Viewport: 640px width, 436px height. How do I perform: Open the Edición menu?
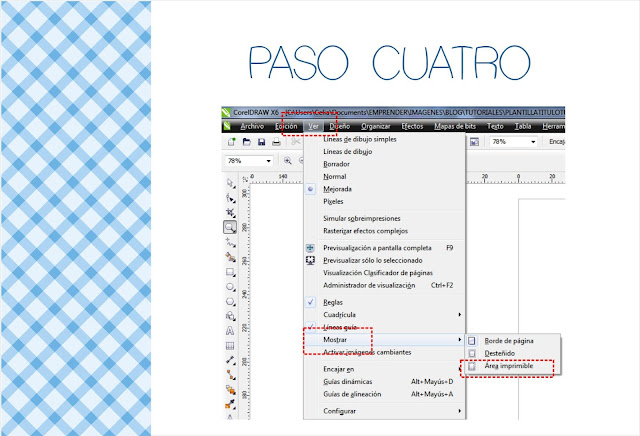coord(286,126)
